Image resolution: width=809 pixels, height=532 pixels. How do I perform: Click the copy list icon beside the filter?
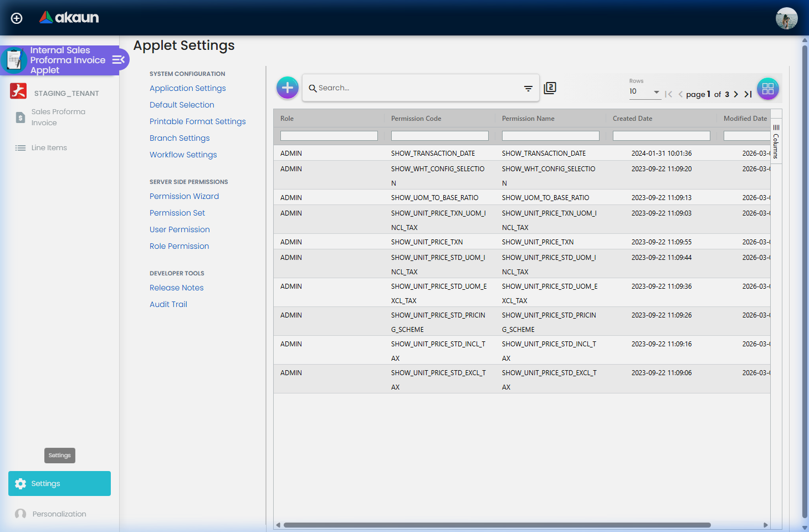pos(550,88)
